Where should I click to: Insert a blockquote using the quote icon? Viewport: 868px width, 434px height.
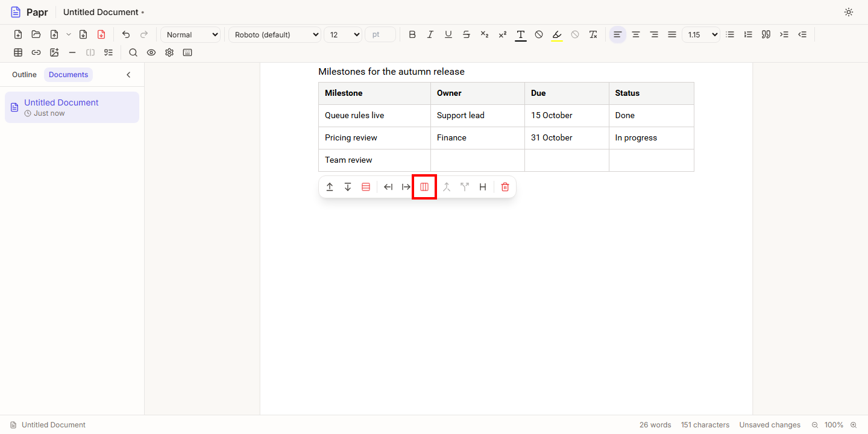pos(766,34)
